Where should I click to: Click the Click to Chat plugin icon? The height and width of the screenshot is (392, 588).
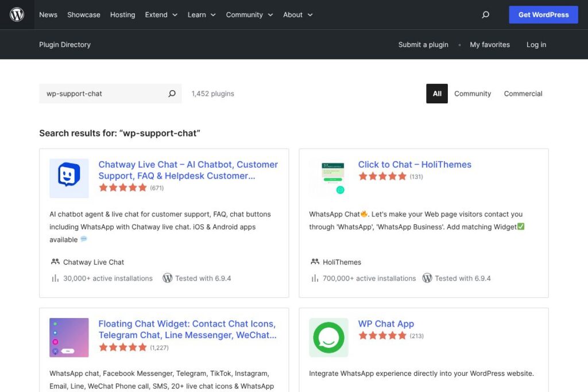328,178
